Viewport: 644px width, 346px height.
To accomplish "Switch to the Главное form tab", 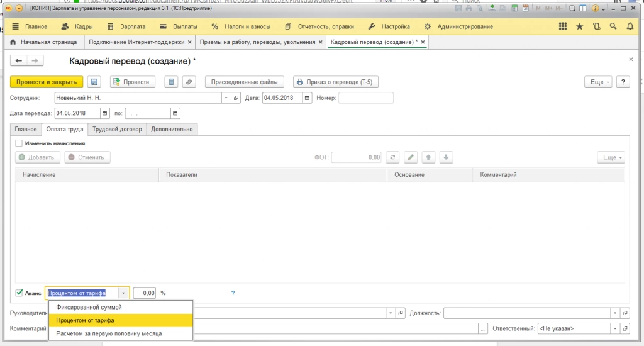I will click(x=26, y=129).
